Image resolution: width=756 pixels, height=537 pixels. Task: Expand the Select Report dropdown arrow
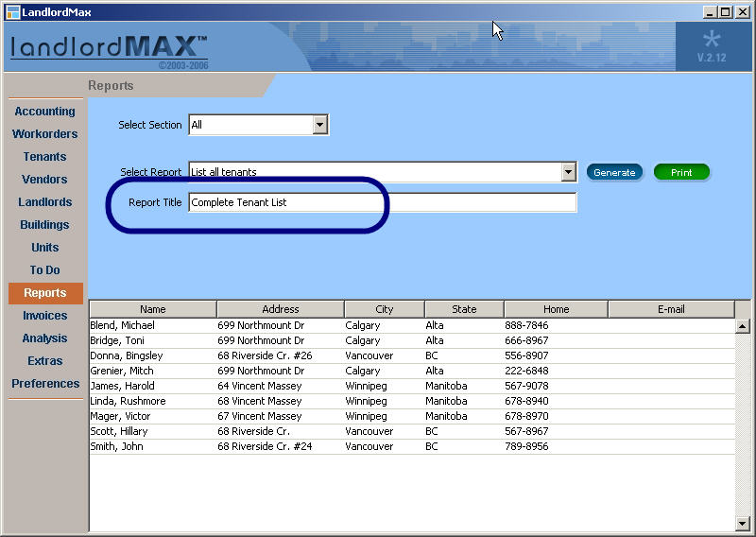point(569,172)
